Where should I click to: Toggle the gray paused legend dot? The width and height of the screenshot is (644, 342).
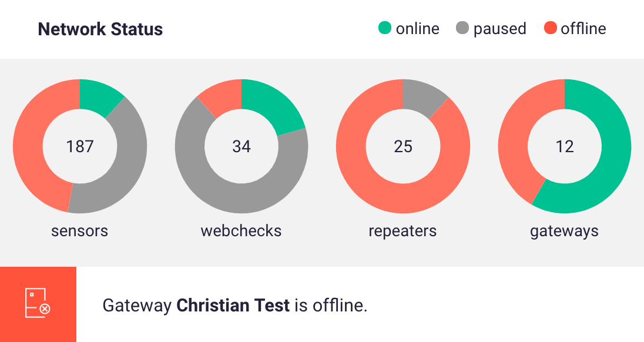pyautogui.click(x=462, y=28)
